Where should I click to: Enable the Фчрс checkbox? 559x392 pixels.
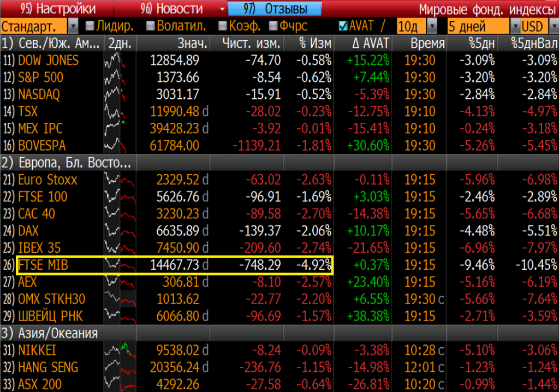(273, 26)
